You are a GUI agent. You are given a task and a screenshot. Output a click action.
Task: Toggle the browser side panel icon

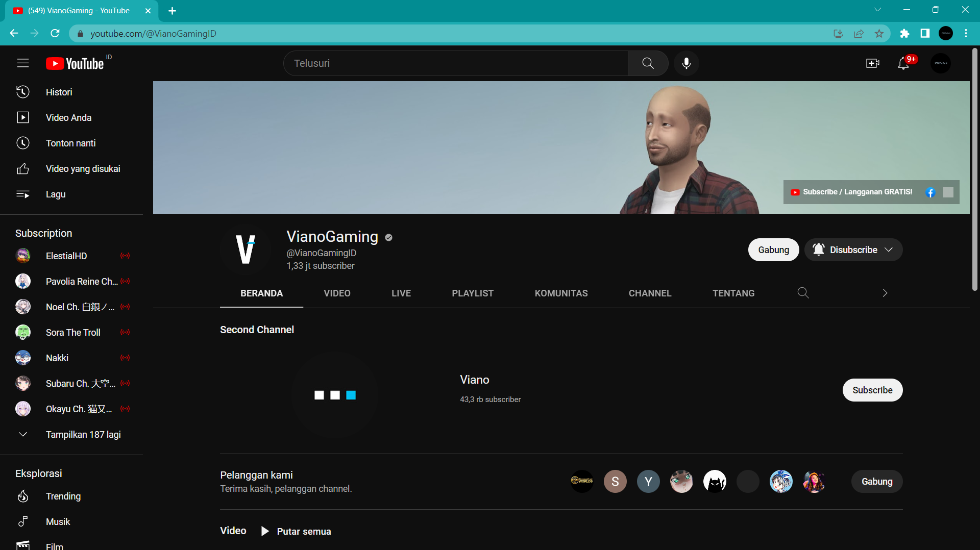point(925,34)
